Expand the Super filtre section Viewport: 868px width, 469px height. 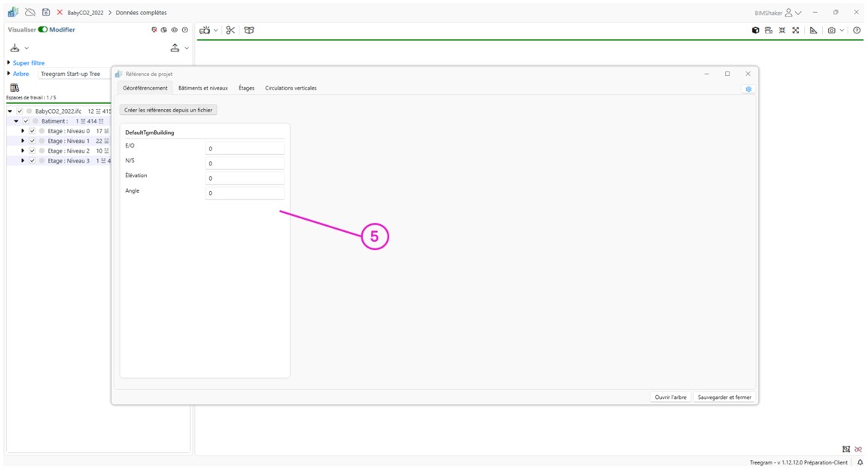coord(9,63)
